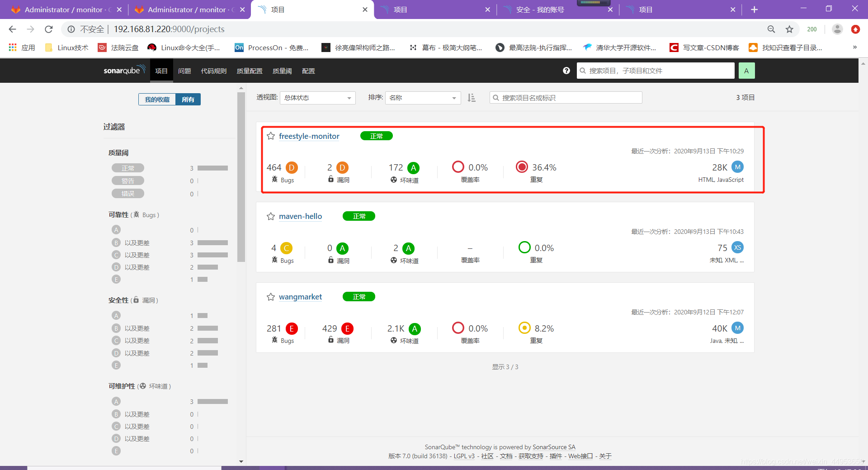This screenshot has width=868, height=470.
Task: Favorite the wangmarket project star
Action: click(270, 297)
